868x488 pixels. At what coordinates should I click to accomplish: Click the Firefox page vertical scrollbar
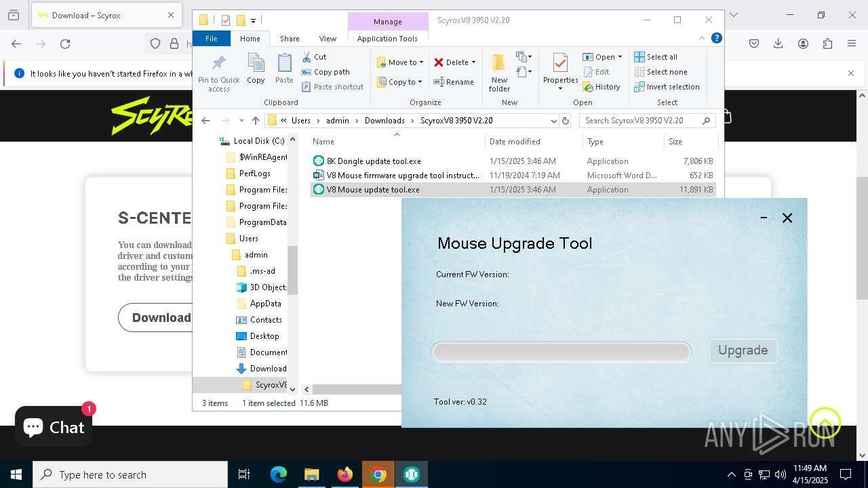(862, 237)
